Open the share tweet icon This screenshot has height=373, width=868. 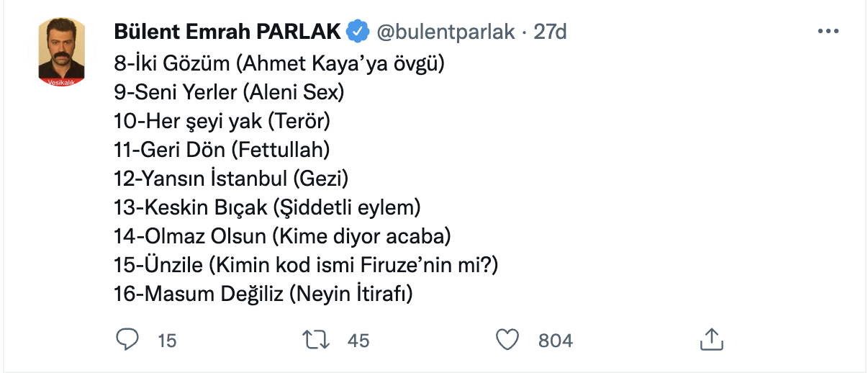(x=710, y=339)
